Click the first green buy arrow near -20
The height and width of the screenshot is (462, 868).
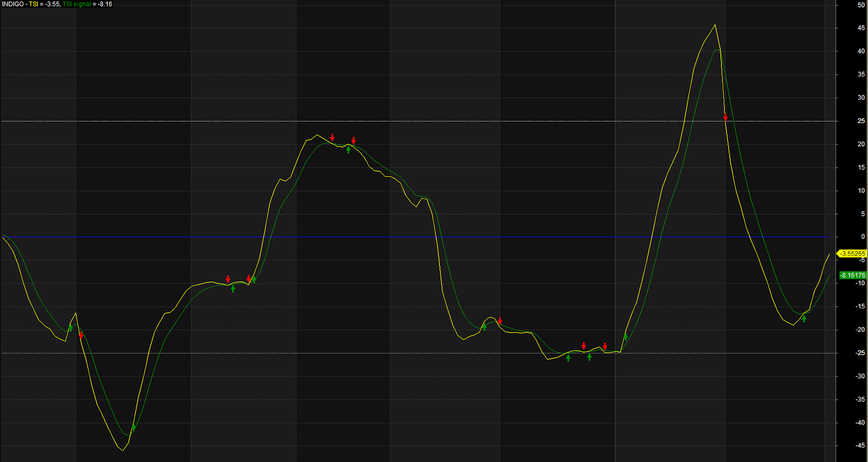pyautogui.click(x=71, y=328)
